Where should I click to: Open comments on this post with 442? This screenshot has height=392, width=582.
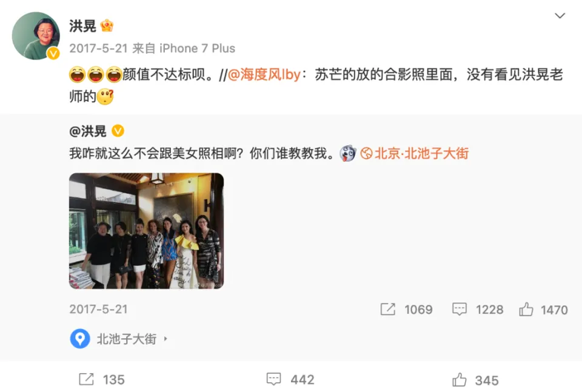tap(274, 379)
